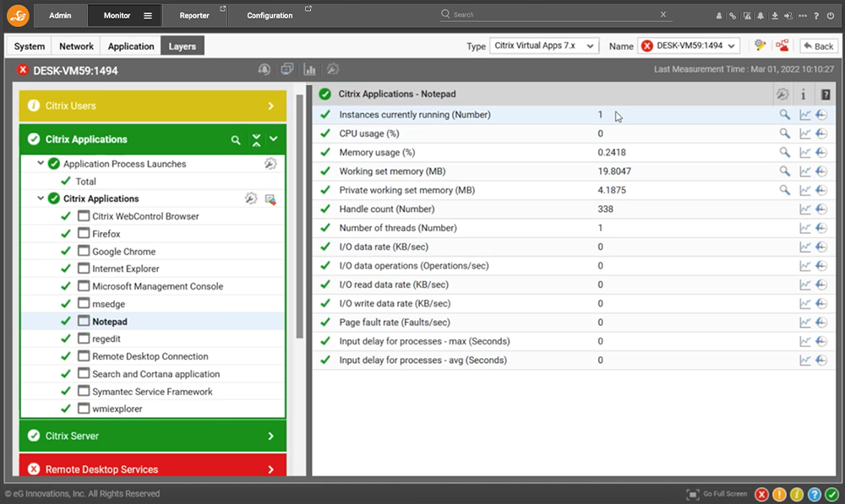845x504 pixels.
Task: Click the green normal status icon in footer
Action: coord(832,495)
